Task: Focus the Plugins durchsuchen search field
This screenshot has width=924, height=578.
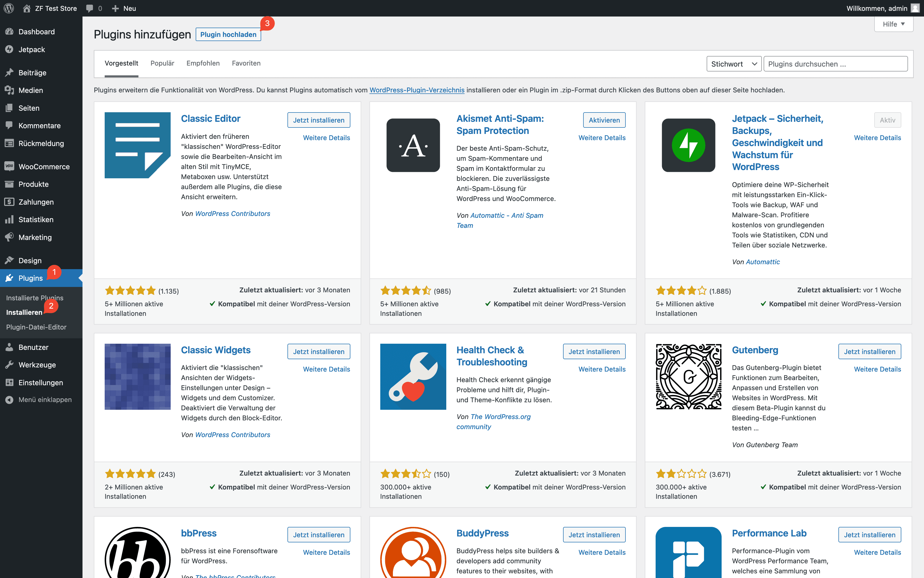Action: (835, 64)
